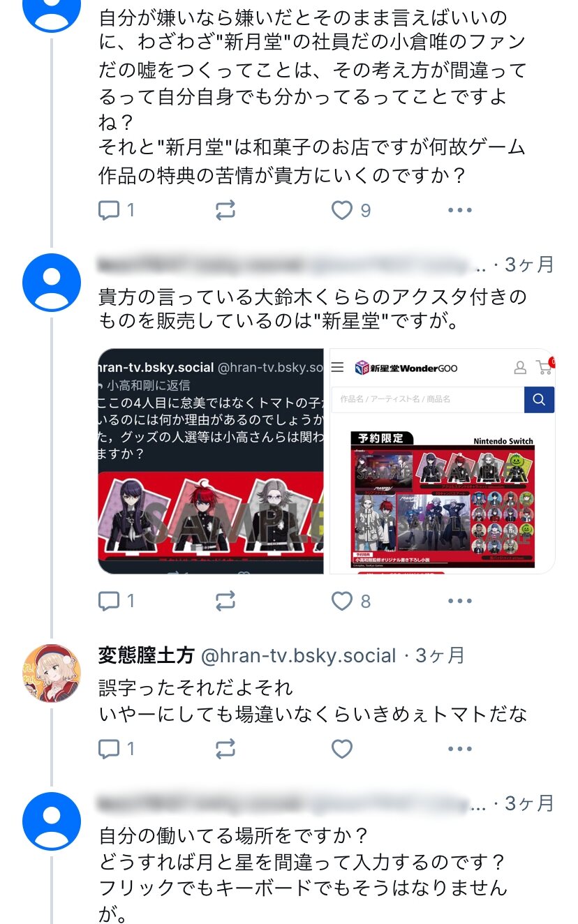Open more options on 変態膣土方's post
Screen dimensions: 578x924
click(x=460, y=749)
